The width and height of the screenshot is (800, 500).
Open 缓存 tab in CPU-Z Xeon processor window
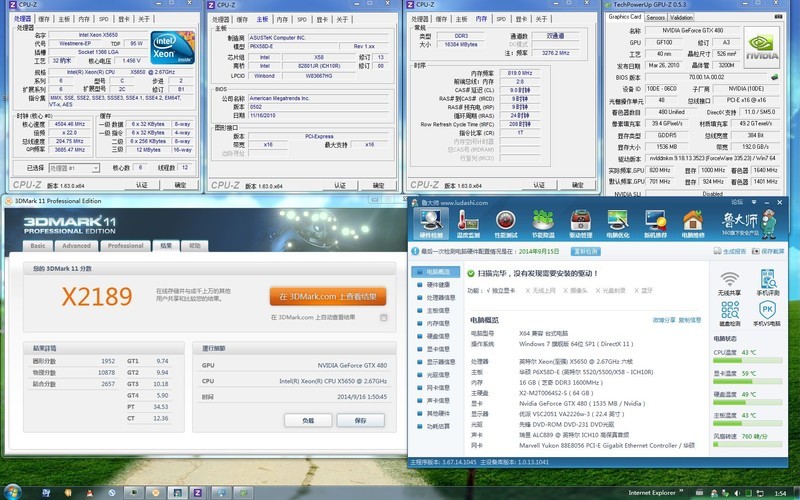click(x=44, y=19)
